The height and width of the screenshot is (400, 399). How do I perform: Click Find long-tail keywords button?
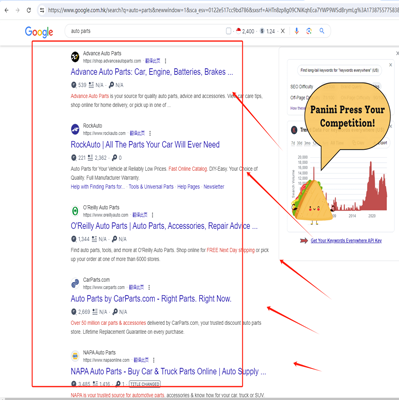coord(339,70)
